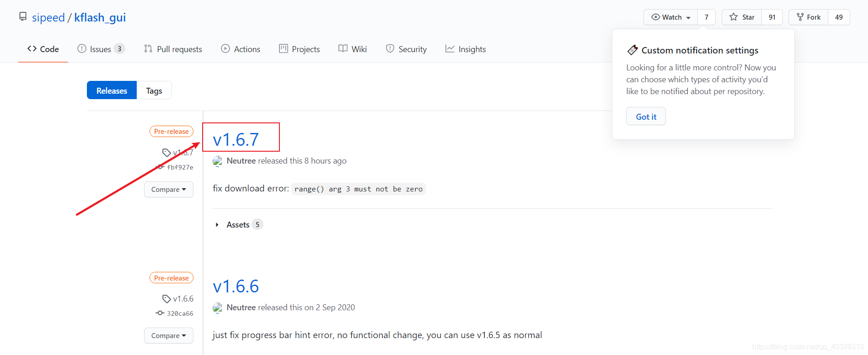This screenshot has width=868, height=355.
Task: Open the Projects tab
Action: [x=300, y=49]
